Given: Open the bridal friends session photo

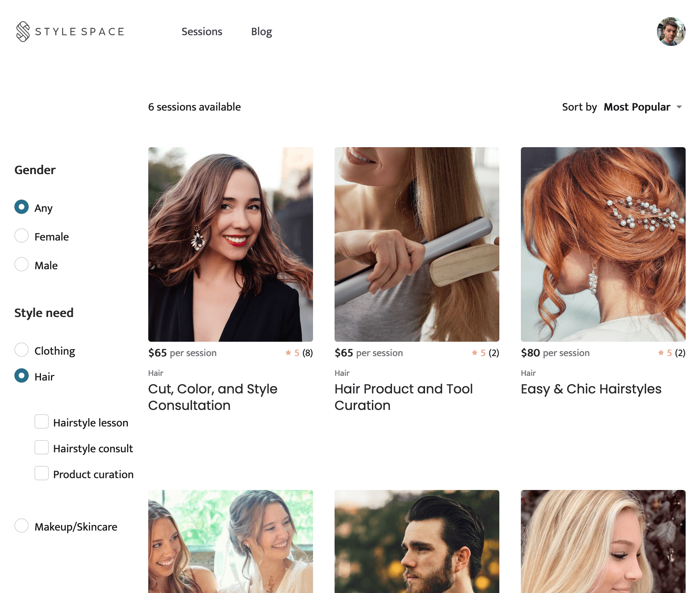Looking at the screenshot, I should (230, 541).
